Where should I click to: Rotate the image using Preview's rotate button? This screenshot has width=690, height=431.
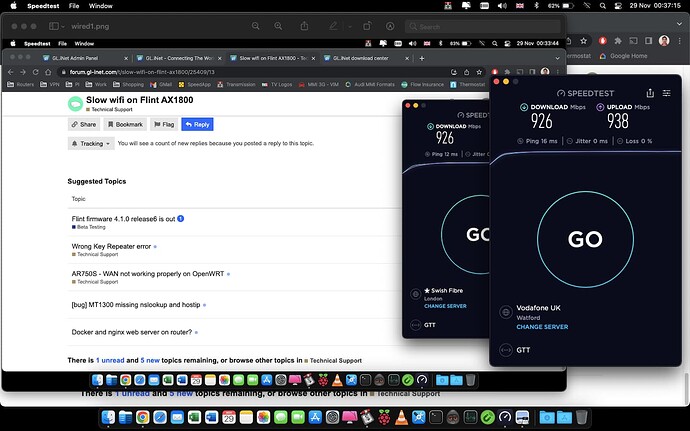367,26
